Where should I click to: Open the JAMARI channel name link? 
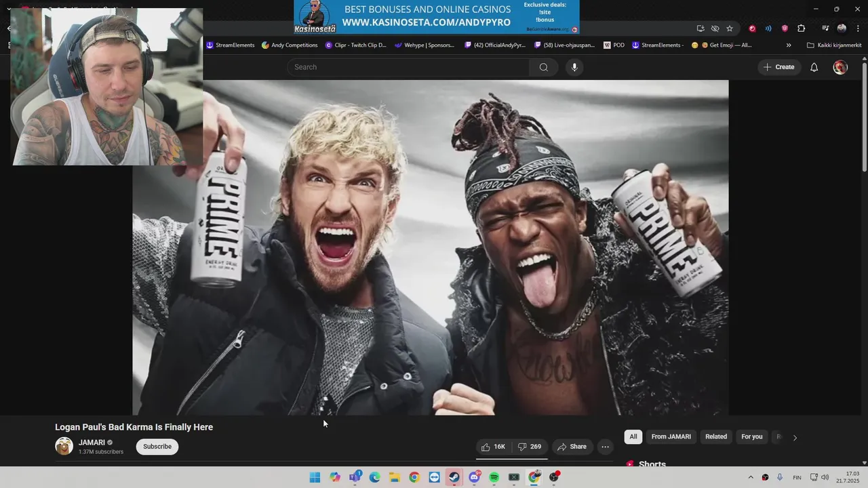point(92,443)
